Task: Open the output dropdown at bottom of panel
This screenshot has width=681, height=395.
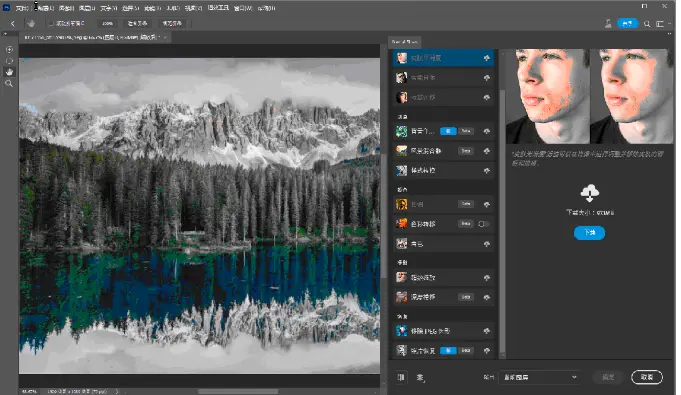Action: click(x=540, y=377)
